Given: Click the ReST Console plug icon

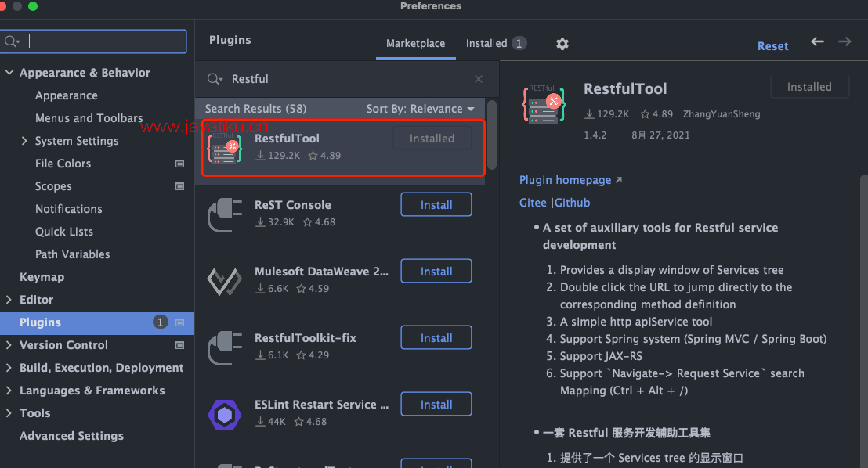Looking at the screenshot, I should [224, 214].
